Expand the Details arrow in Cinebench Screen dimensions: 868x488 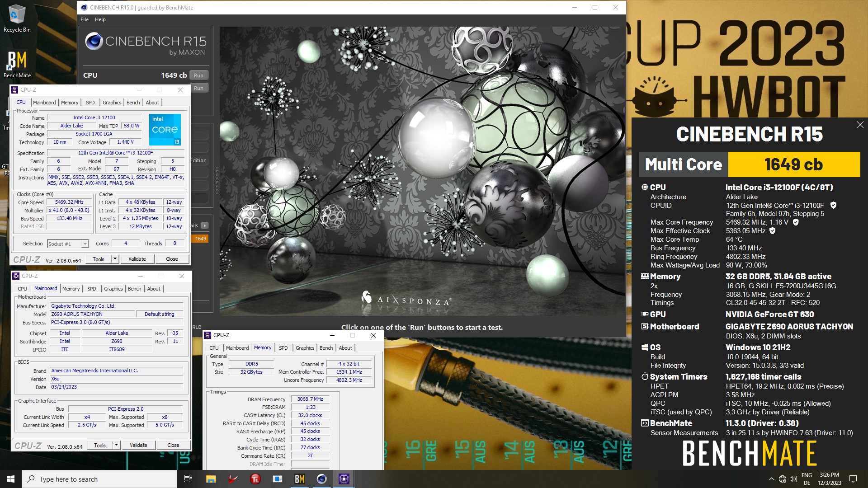(x=205, y=225)
